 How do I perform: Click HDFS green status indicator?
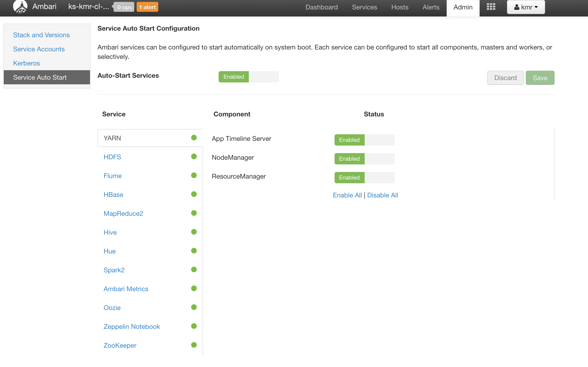pos(194,157)
